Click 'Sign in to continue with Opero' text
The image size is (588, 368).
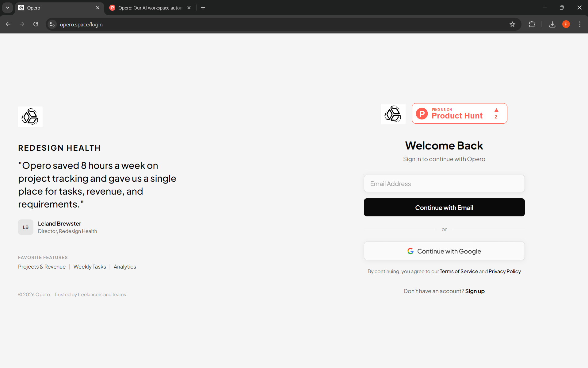coord(444,159)
